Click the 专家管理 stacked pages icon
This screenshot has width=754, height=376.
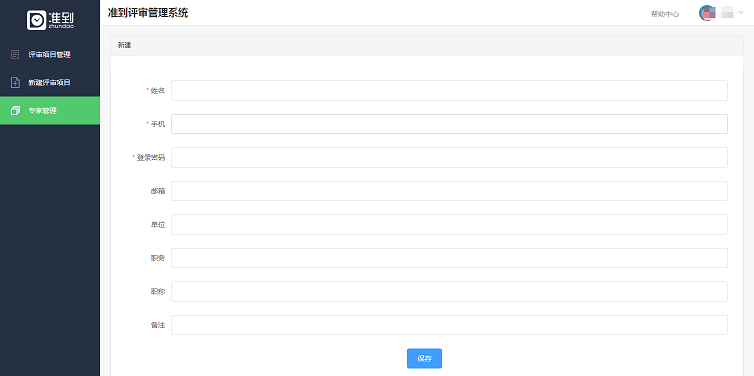tap(15, 111)
